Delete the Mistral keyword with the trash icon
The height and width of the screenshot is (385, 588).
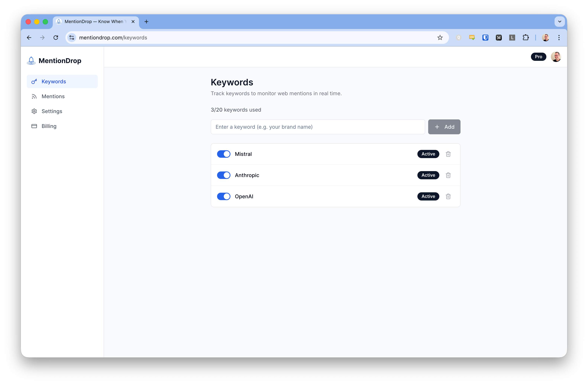coord(448,154)
